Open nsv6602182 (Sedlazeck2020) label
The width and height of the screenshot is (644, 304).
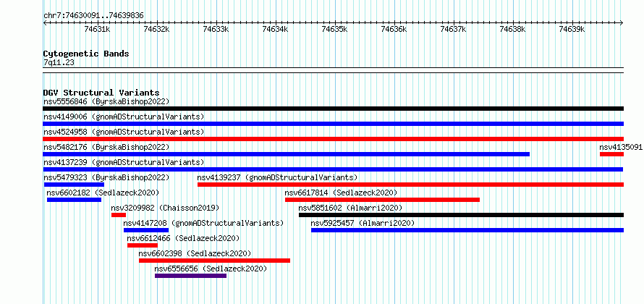click(103, 193)
